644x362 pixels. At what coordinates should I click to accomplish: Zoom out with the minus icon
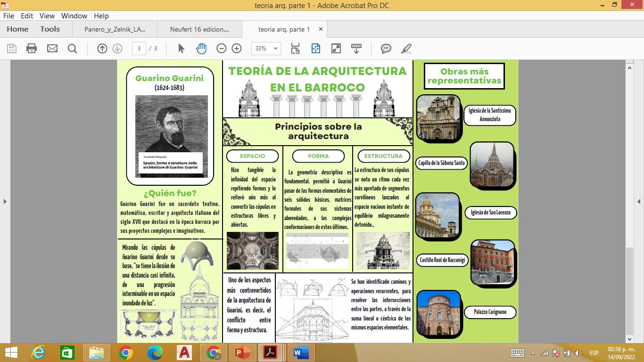coord(222,48)
